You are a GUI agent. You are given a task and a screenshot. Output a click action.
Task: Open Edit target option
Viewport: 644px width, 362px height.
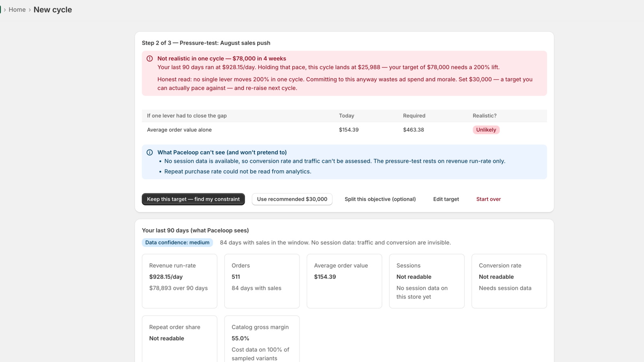coord(446,199)
